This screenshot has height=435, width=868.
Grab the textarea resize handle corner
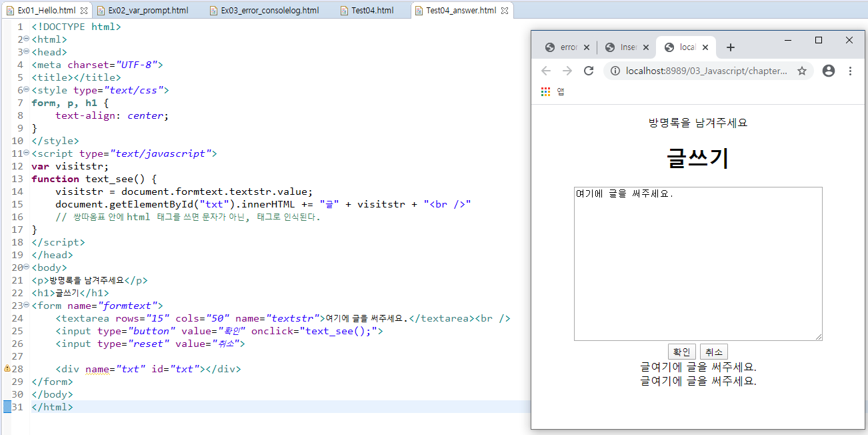pos(819,336)
